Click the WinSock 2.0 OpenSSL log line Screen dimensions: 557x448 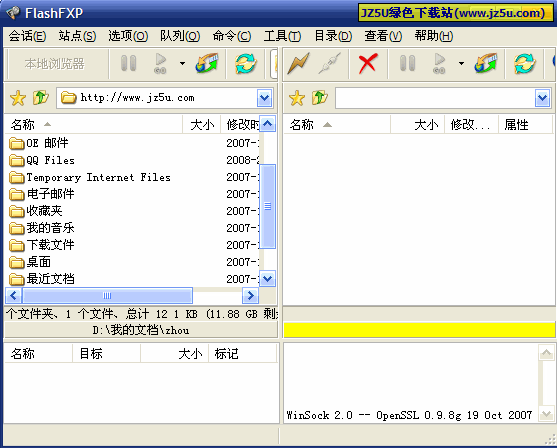click(x=409, y=415)
